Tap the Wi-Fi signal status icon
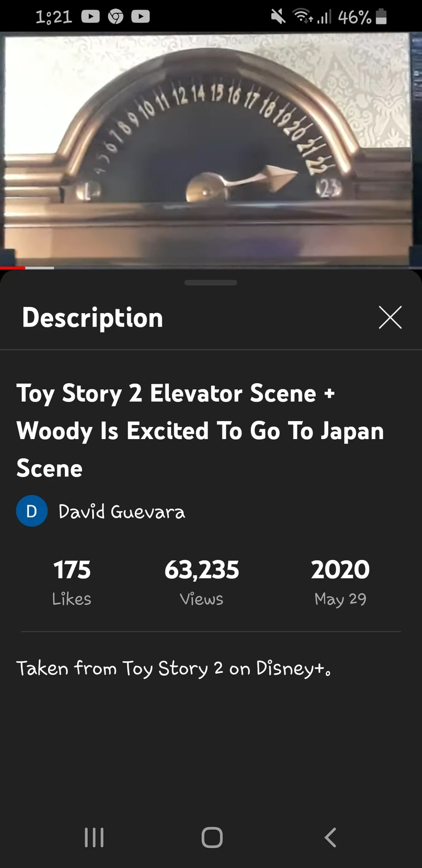 (304, 17)
